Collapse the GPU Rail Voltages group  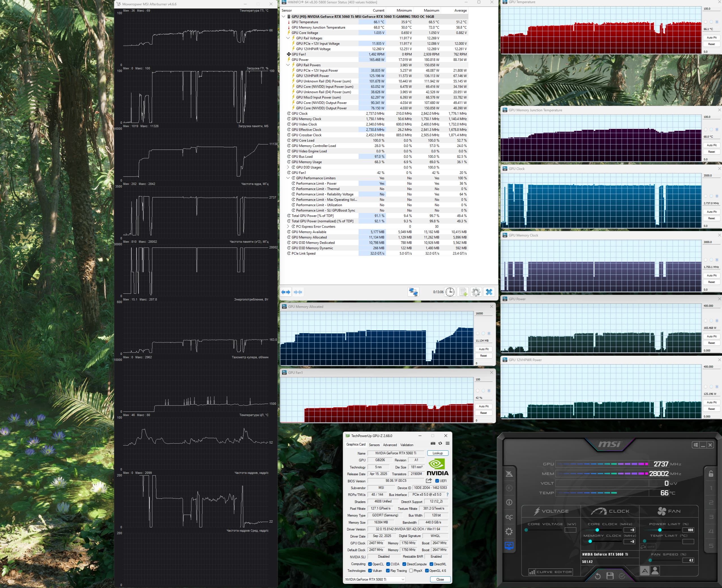[x=288, y=38]
